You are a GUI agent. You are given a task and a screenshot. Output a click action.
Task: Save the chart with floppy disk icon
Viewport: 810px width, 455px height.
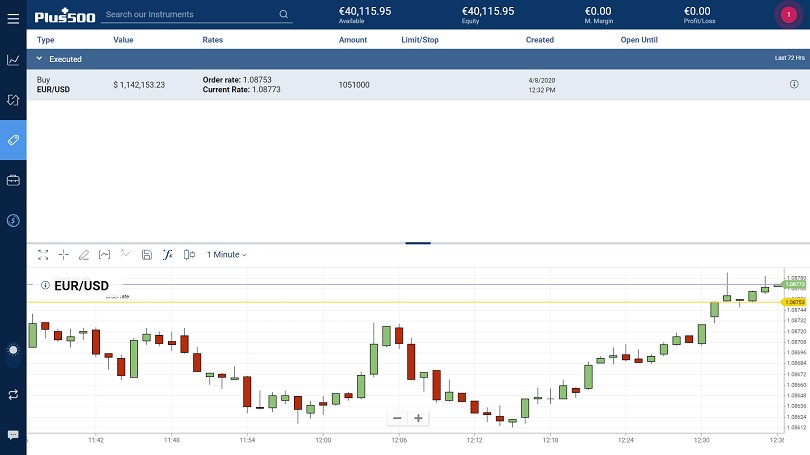click(x=147, y=255)
